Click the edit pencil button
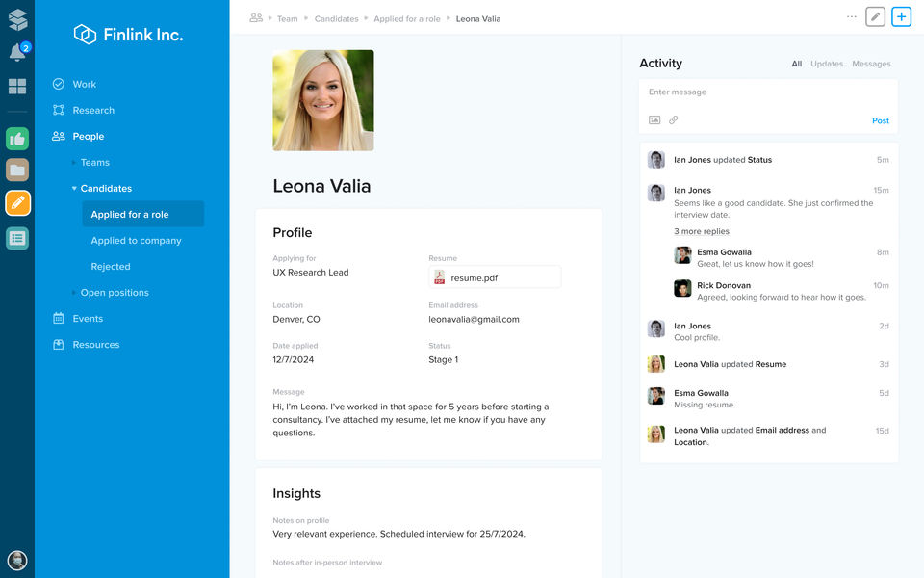Image resolution: width=924 pixels, height=578 pixels. (x=876, y=16)
